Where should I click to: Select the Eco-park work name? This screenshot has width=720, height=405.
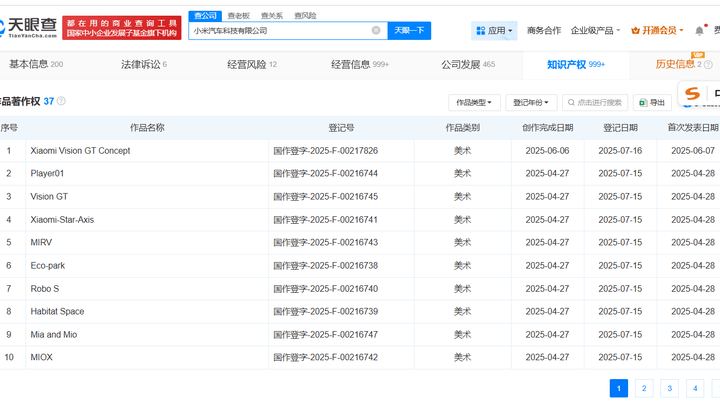click(x=48, y=265)
